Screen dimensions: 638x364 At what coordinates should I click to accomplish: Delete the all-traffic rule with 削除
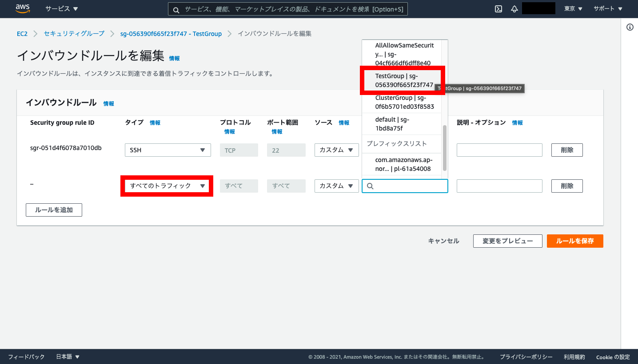567,186
